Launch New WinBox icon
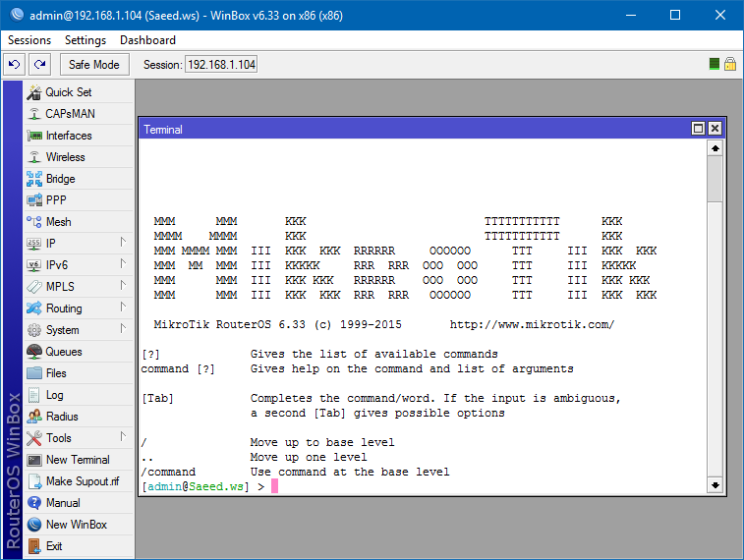 pyautogui.click(x=34, y=525)
